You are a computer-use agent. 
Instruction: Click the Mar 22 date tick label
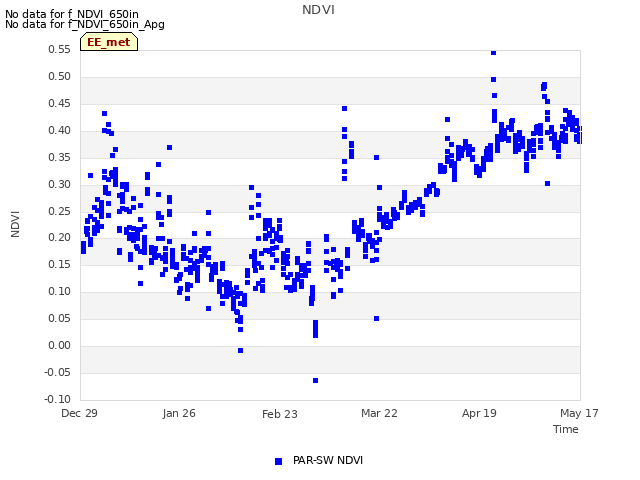(379, 413)
